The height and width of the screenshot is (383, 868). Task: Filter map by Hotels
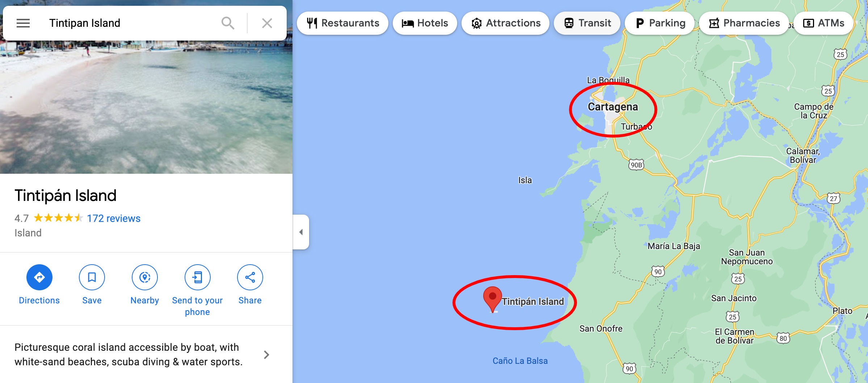pos(425,23)
